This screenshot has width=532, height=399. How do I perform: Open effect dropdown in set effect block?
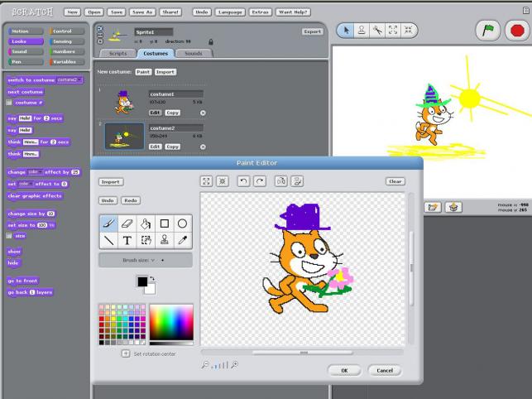point(26,184)
